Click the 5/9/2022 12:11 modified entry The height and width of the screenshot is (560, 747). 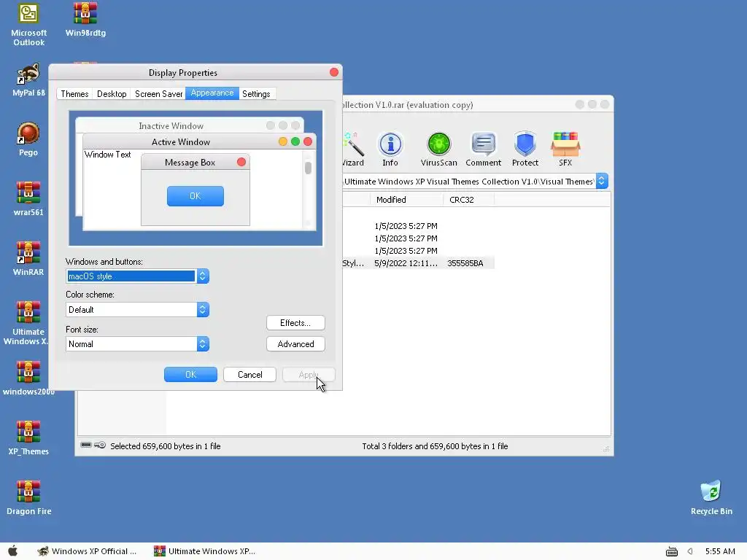tap(406, 263)
